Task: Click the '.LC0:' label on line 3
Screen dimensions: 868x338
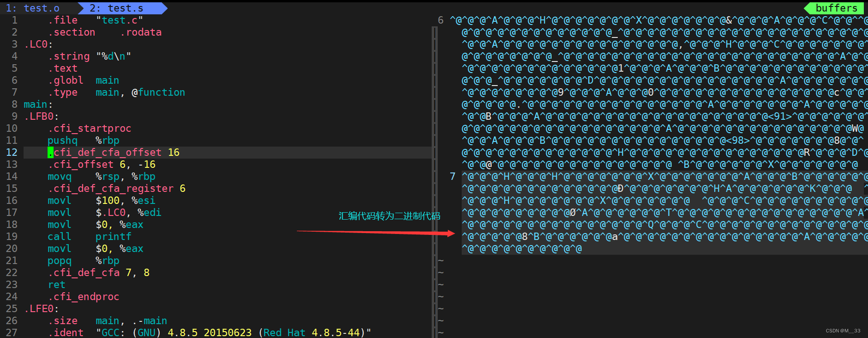Action: [x=38, y=44]
